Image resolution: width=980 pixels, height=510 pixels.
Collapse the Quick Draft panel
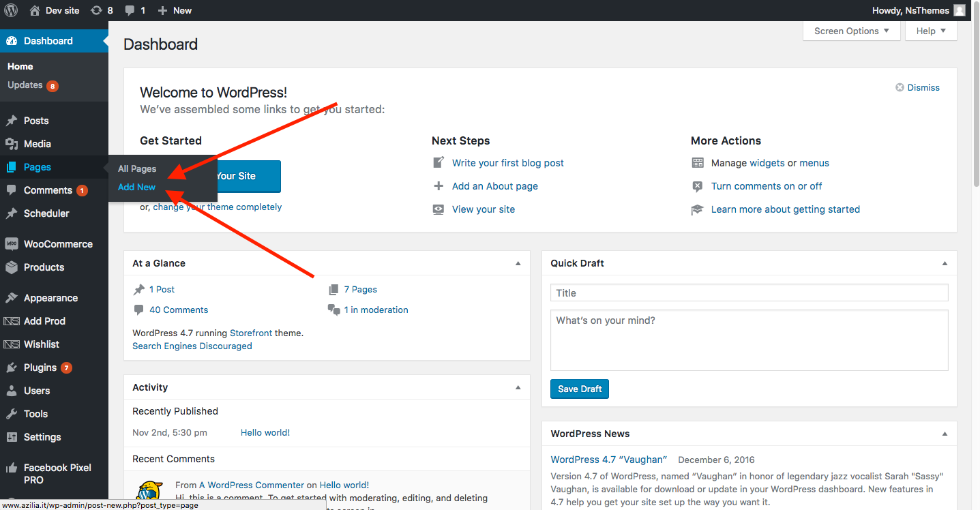(x=945, y=263)
